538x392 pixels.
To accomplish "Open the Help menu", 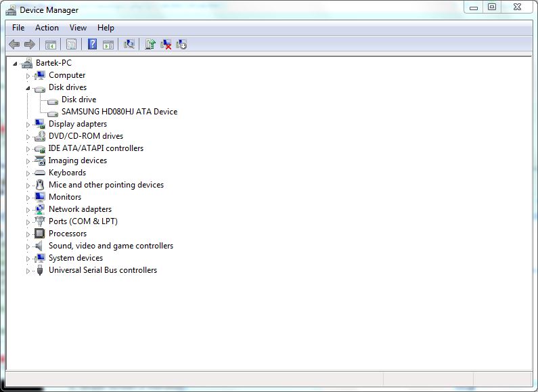I will 106,28.
